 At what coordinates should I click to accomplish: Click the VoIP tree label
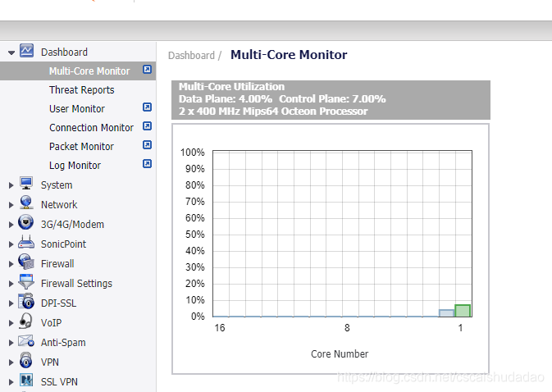(51, 323)
